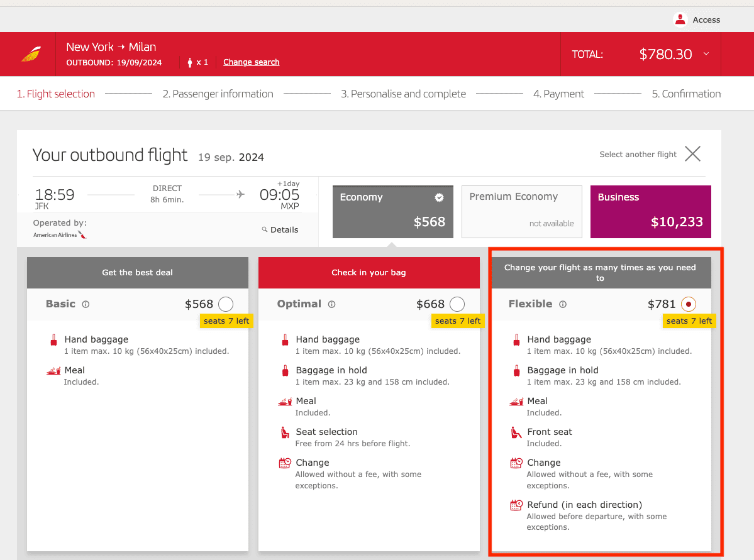Click the unavailable Premium Economy box

[521, 212]
